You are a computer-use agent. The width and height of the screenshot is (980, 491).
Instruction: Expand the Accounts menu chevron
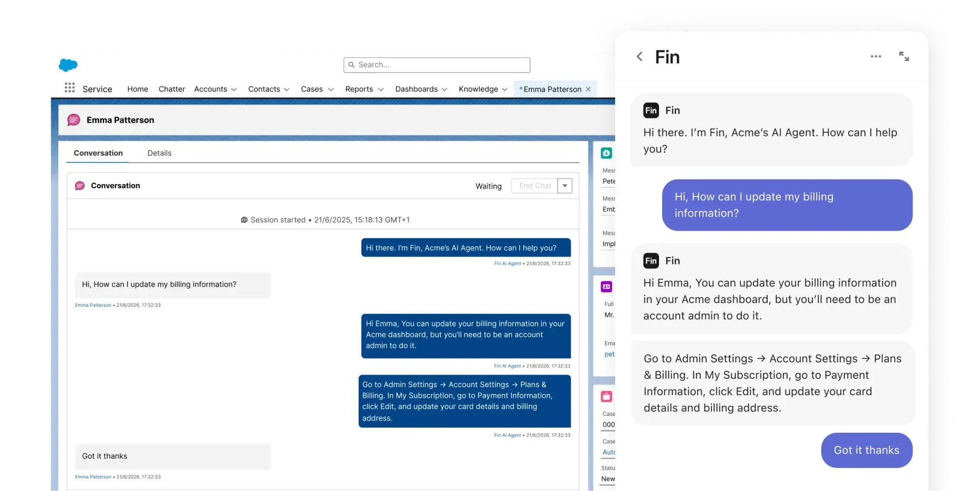coord(234,89)
